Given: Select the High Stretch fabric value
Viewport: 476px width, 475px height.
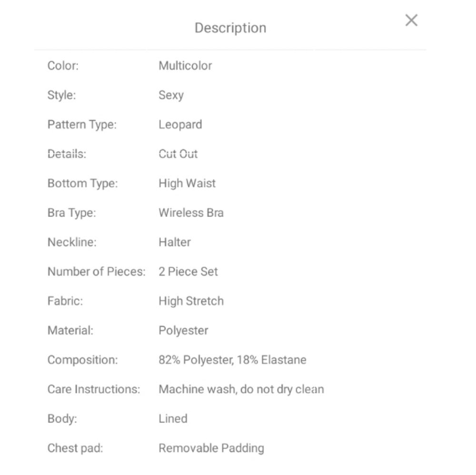Looking at the screenshot, I should coord(191,301).
